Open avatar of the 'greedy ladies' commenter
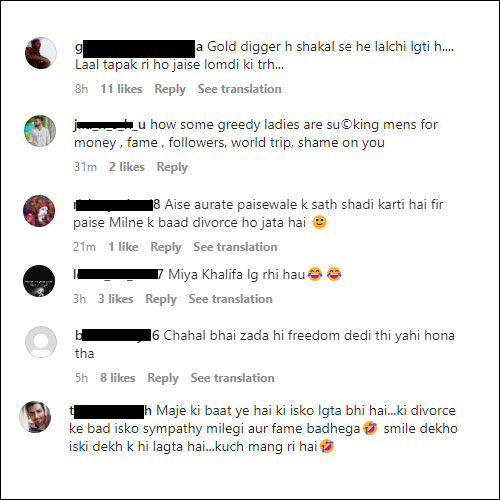 (40, 131)
